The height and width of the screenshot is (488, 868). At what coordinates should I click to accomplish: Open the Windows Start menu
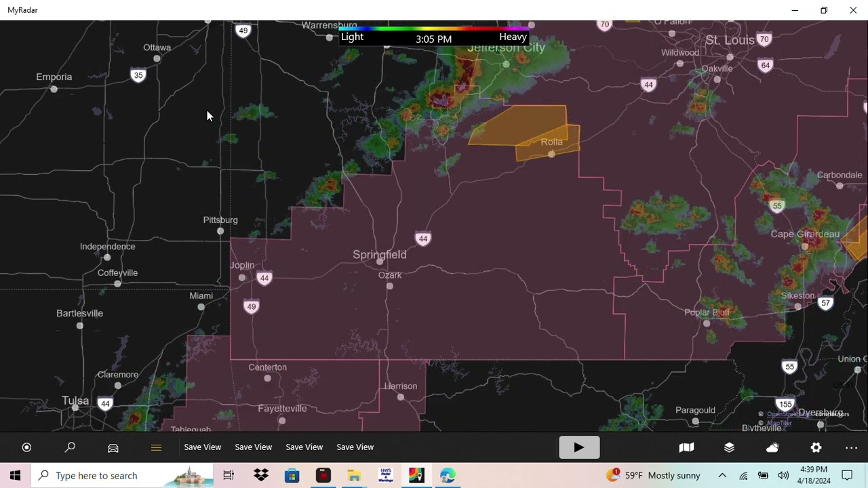(15, 476)
